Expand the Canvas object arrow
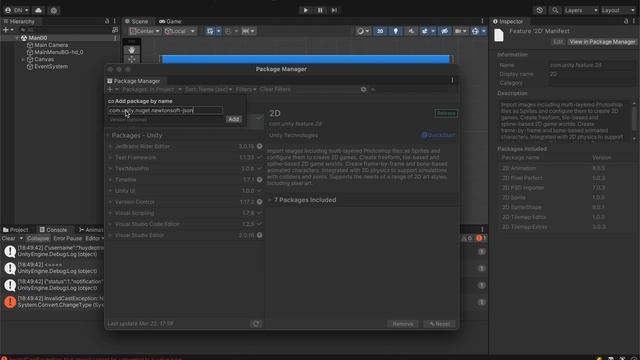The width and height of the screenshot is (640, 360). tap(23, 60)
